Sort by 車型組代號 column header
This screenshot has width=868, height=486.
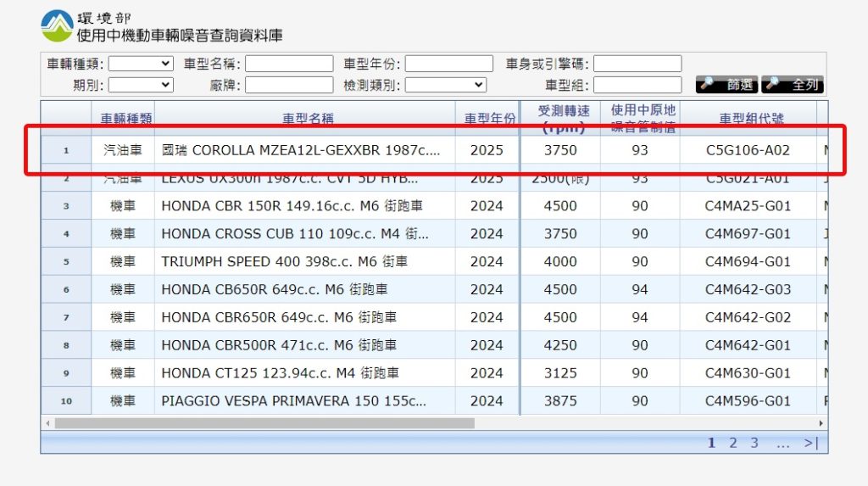751,118
